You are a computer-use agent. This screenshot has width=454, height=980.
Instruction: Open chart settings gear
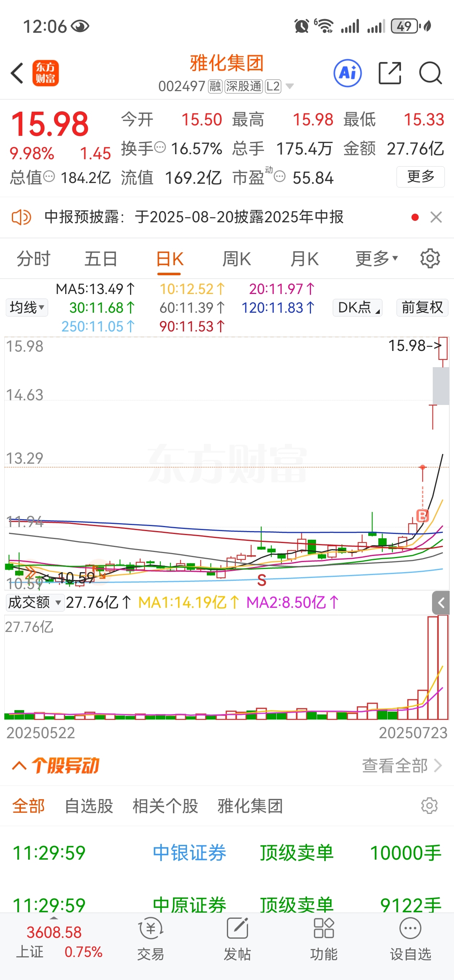430,259
